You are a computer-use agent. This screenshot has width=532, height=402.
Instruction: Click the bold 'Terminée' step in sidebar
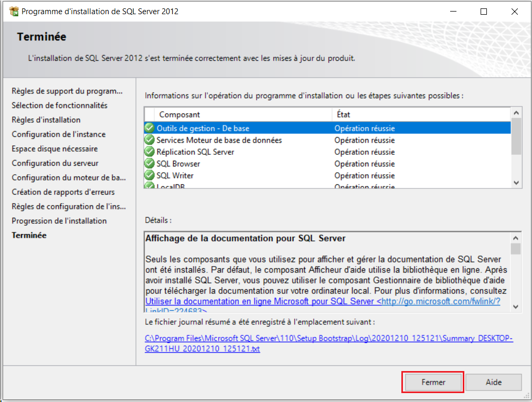[x=29, y=235]
